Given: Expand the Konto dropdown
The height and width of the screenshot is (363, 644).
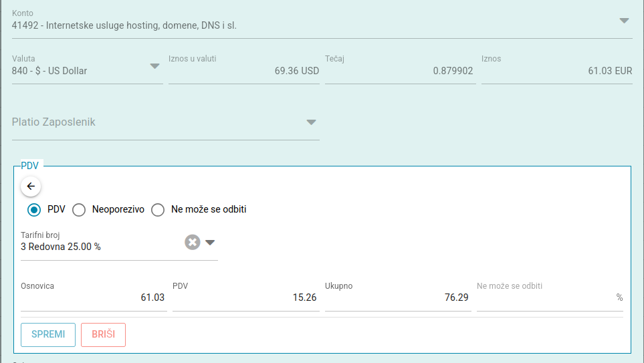Looking at the screenshot, I should (624, 21).
